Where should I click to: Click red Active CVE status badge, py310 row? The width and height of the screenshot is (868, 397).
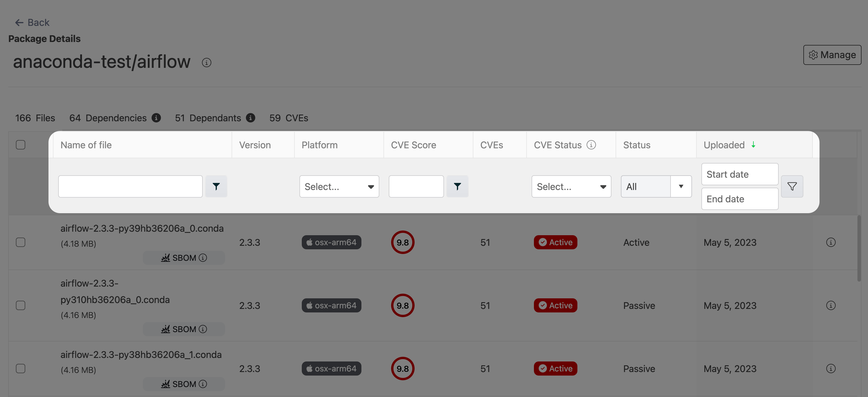pyautogui.click(x=556, y=305)
